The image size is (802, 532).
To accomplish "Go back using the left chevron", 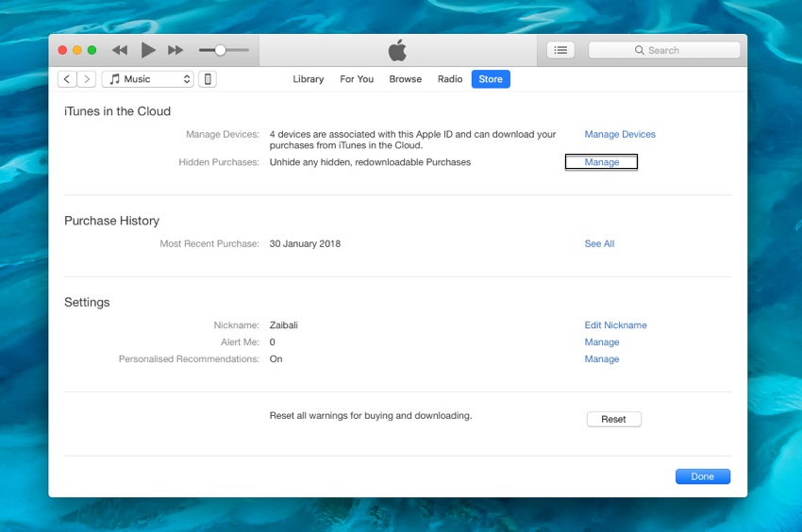I will coord(67,79).
